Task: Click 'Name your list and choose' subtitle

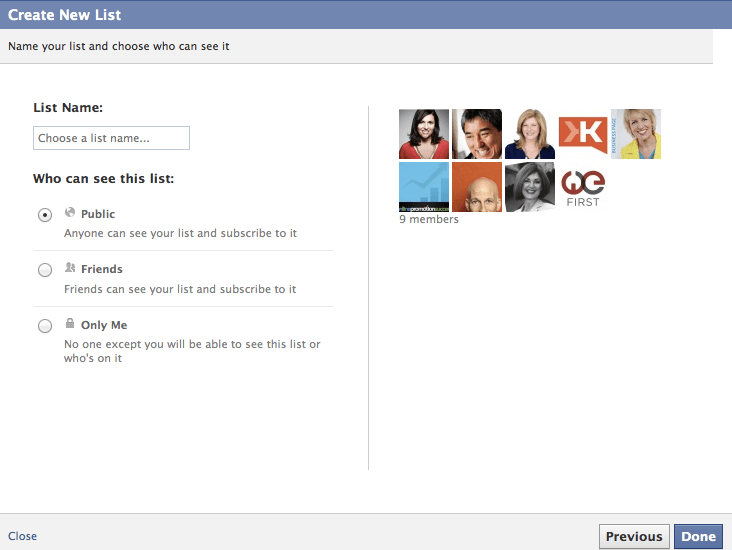Action: tap(119, 46)
